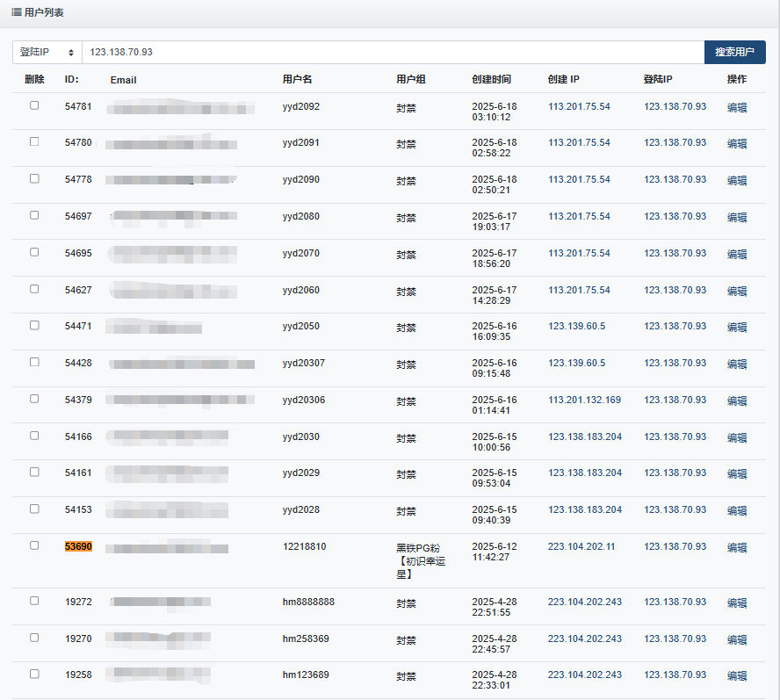This screenshot has width=780, height=700.
Task: Click the search field containing 123.138.70.93
Action: [393, 53]
